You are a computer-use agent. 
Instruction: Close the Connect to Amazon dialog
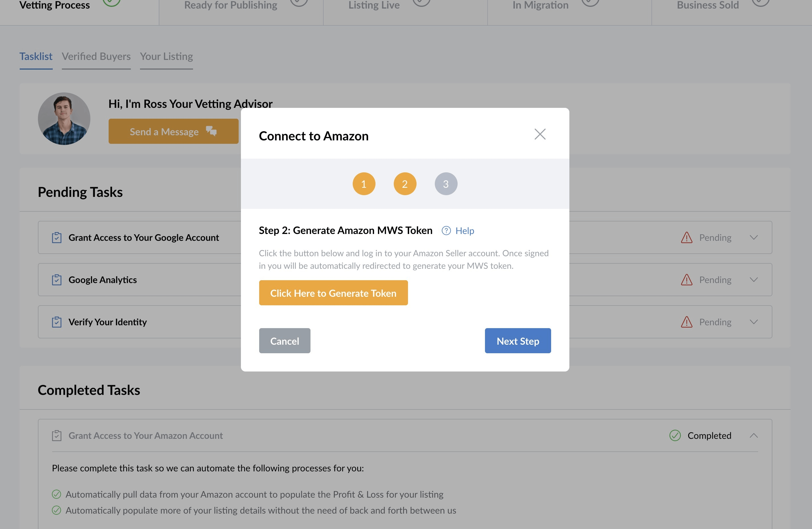tap(540, 134)
